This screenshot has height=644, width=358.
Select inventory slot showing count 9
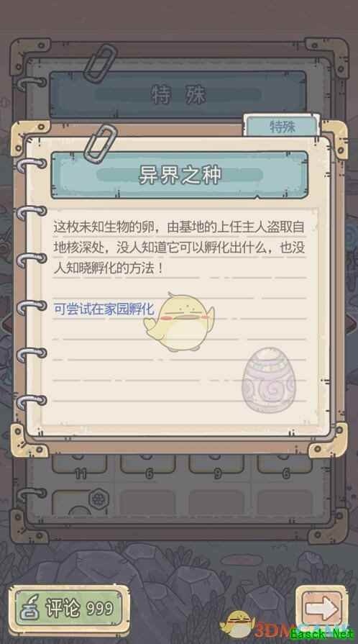pyautogui.click(x=217, y=468)
